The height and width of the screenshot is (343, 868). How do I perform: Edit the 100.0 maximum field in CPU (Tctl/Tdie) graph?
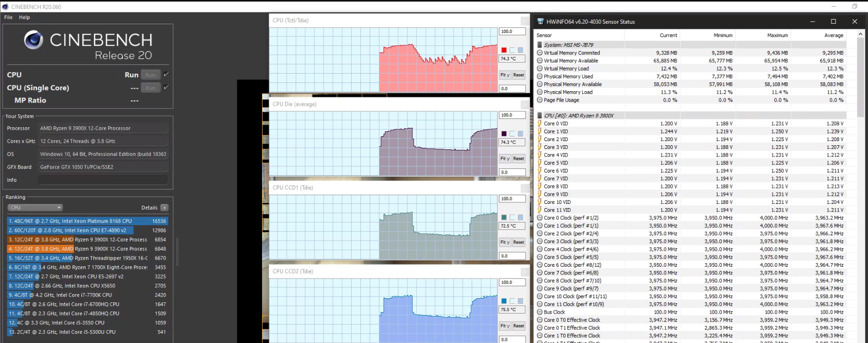(x=512, y=31)
